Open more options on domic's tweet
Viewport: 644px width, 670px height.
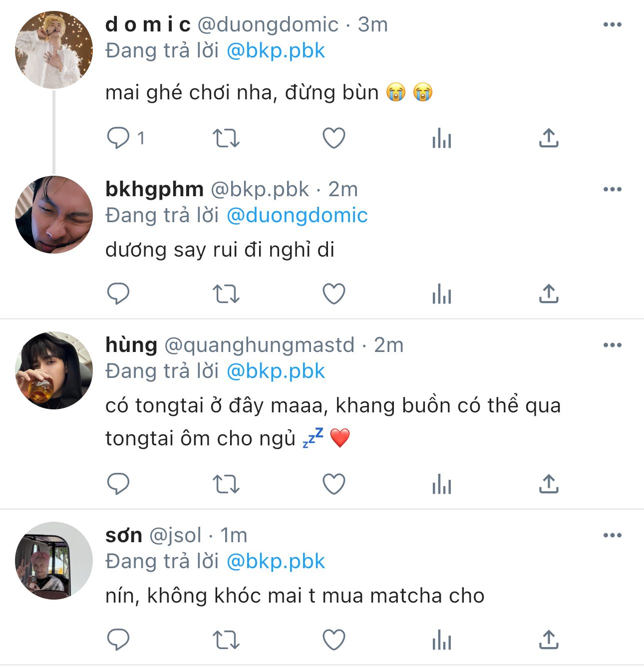(613, 24)
